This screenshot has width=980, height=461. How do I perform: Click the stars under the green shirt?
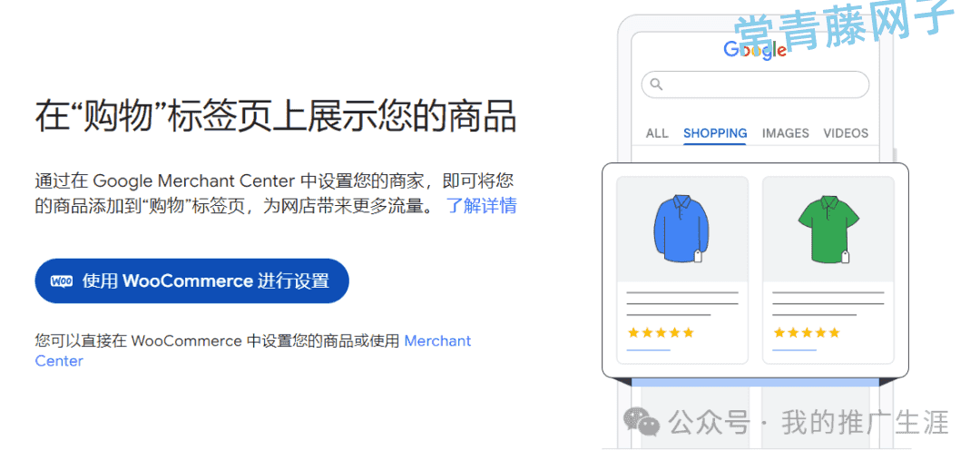[x=807, y=332]
